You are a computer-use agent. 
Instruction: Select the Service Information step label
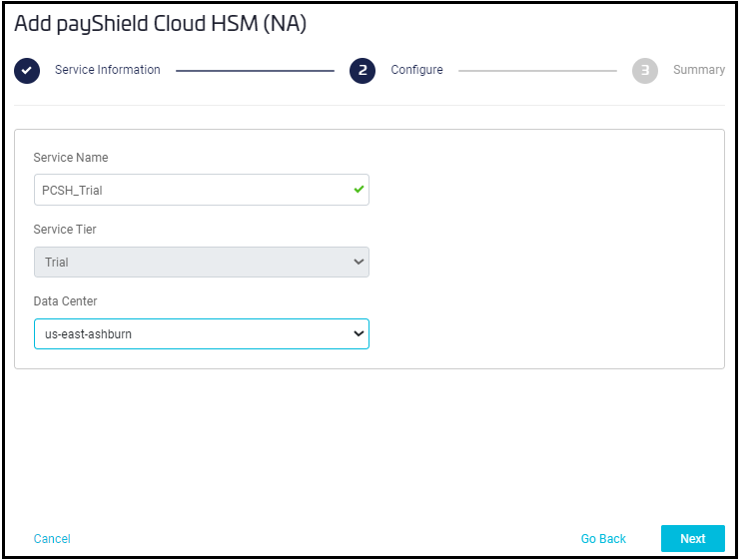pos(107,70)
